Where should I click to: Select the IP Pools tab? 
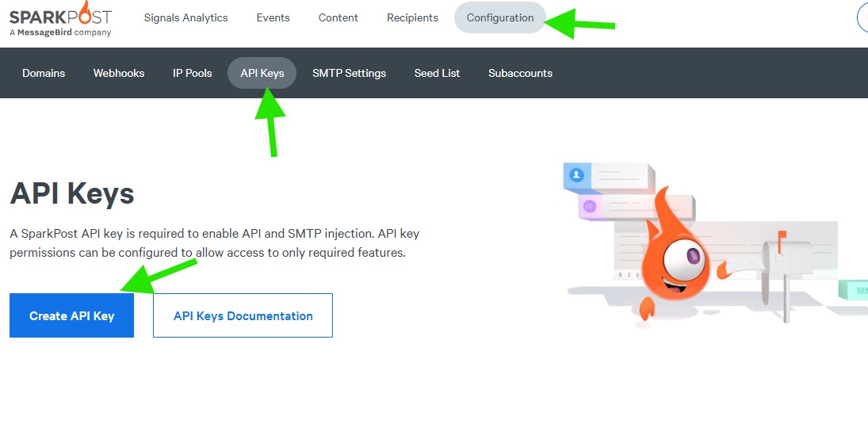coord(193,73)
